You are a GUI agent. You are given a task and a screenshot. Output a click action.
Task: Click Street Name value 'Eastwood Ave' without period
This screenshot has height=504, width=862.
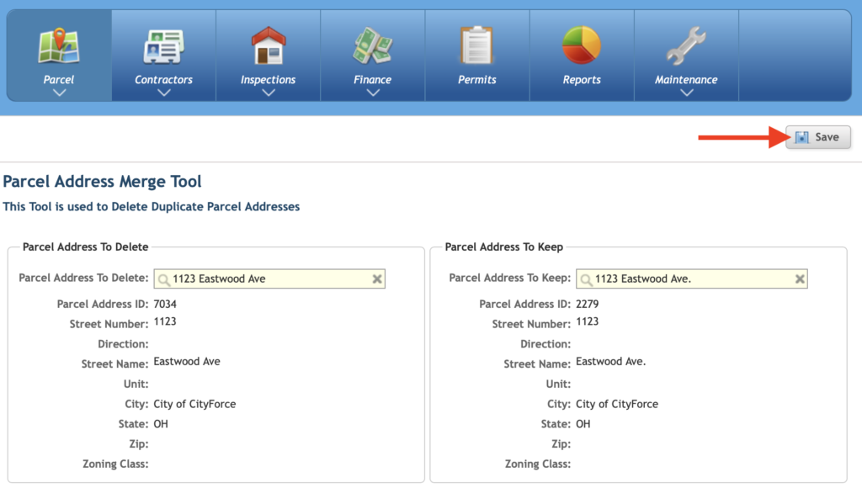187,362
